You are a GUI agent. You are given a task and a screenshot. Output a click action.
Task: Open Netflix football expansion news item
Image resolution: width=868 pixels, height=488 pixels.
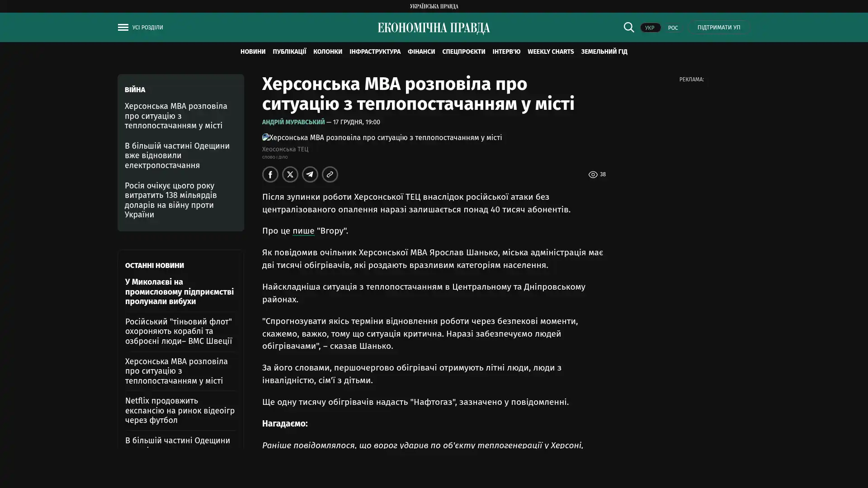coord(179,410)
